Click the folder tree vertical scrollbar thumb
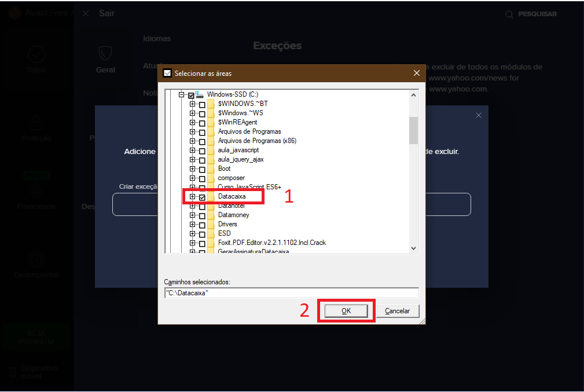The height and width of the screenshot is (392, 584). [413, 130]
